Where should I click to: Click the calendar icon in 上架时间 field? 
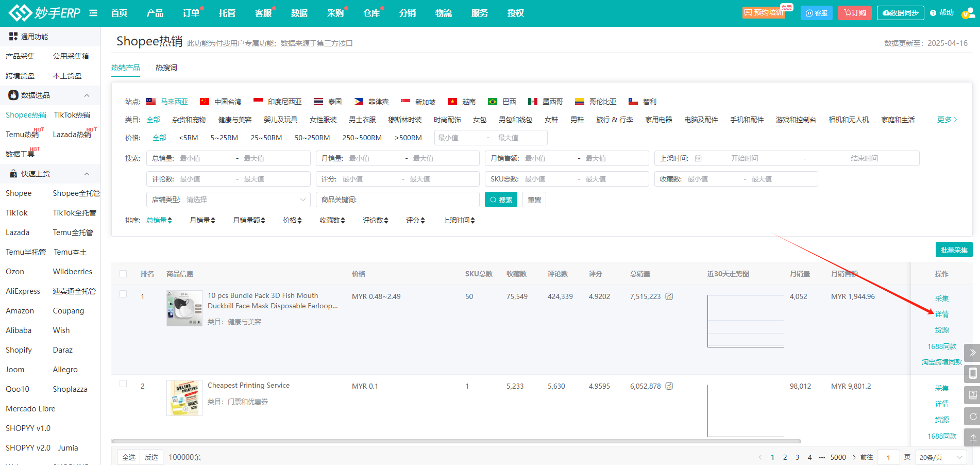click(698, 158)
